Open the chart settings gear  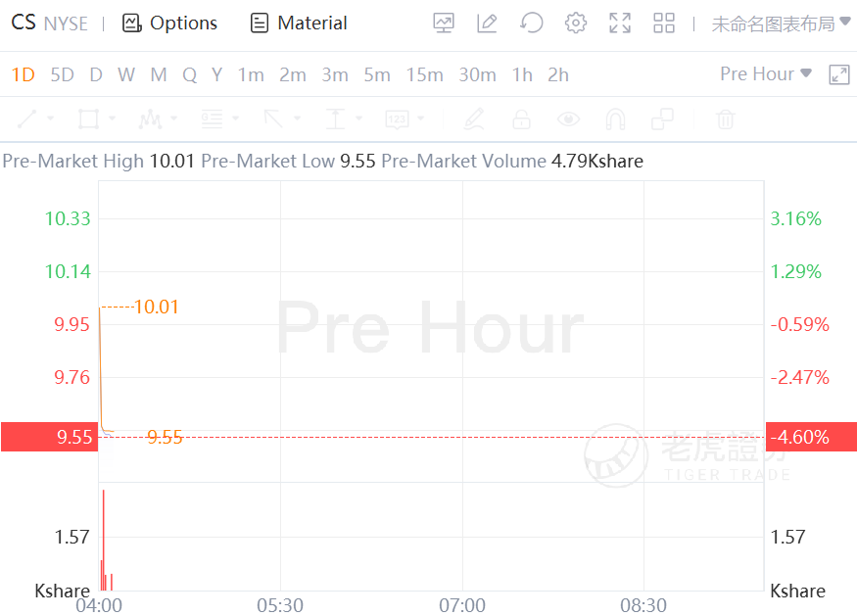click(x=576, y=23)
